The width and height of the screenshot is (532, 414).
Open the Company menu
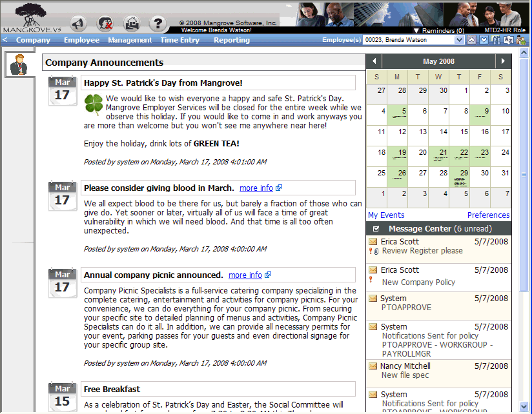[x=33, y=40]
